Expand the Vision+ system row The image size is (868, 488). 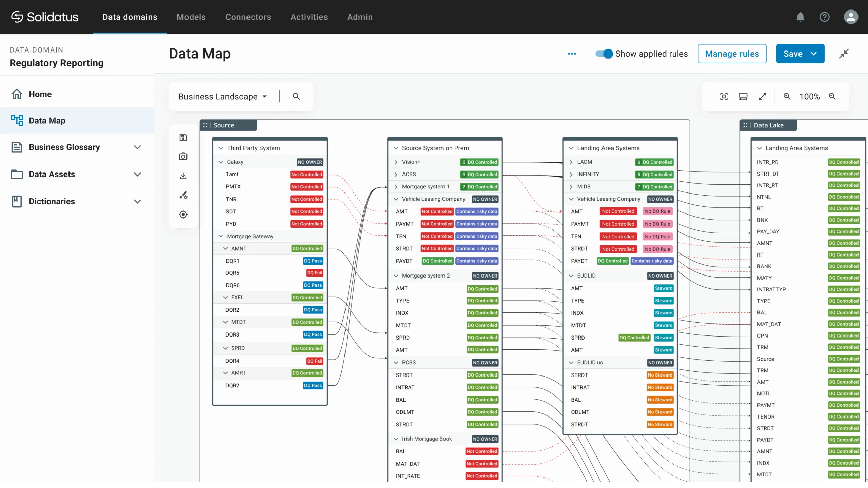tap(396, 162)
